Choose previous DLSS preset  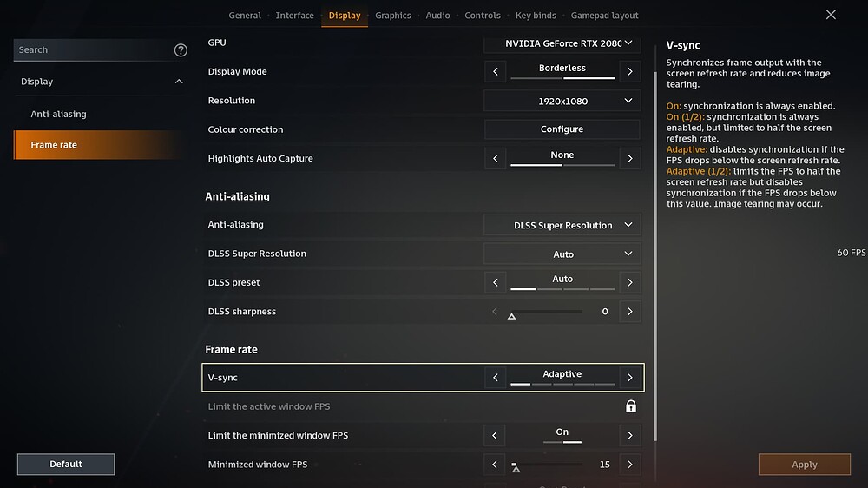click(x=495, y=282)
